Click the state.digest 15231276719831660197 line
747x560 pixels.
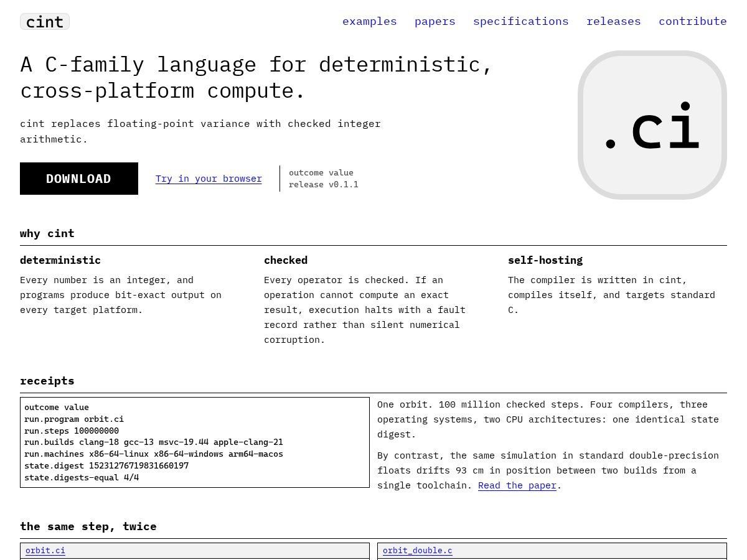(106, 465)
